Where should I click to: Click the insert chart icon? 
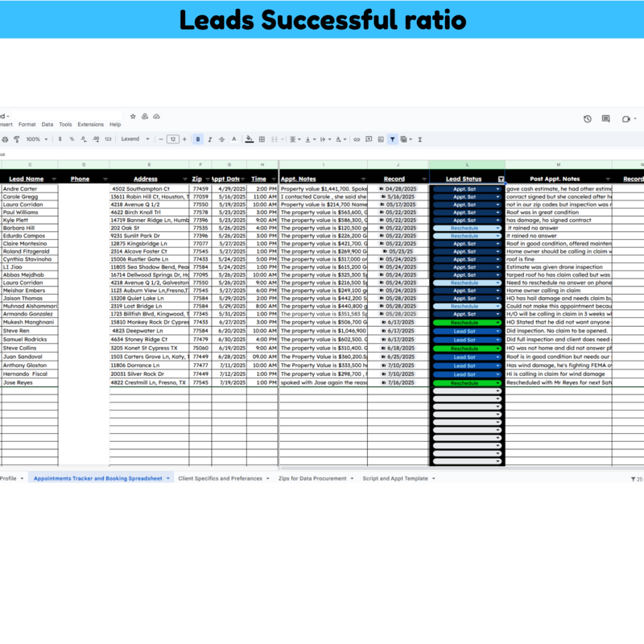pyautogui.click(x=382, y=138)
